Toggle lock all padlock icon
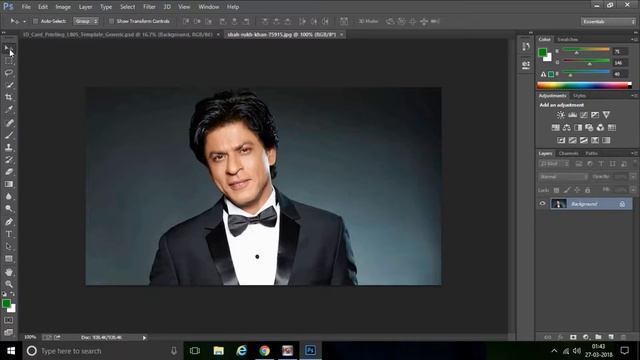This screenshot has width=640, height=360. tap(587, 190)
